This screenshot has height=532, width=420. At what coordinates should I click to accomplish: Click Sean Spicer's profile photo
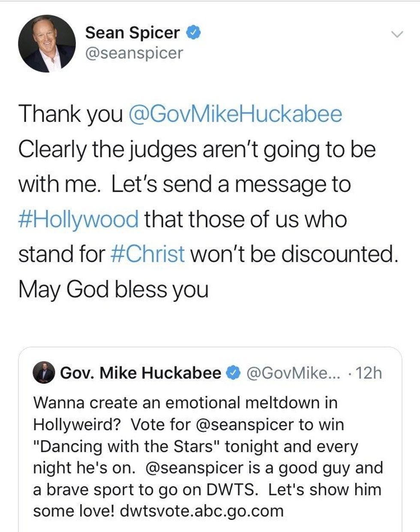[x=46, y=43]
